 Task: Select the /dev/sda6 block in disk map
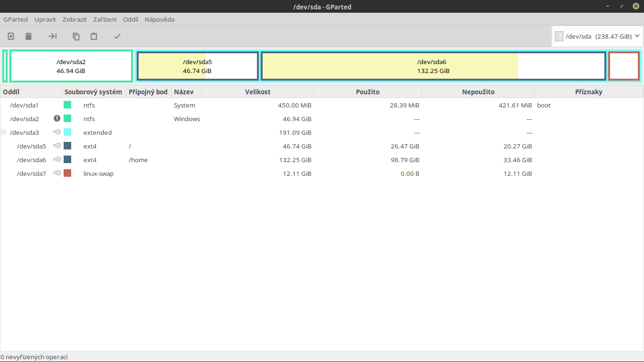point(433,66)
